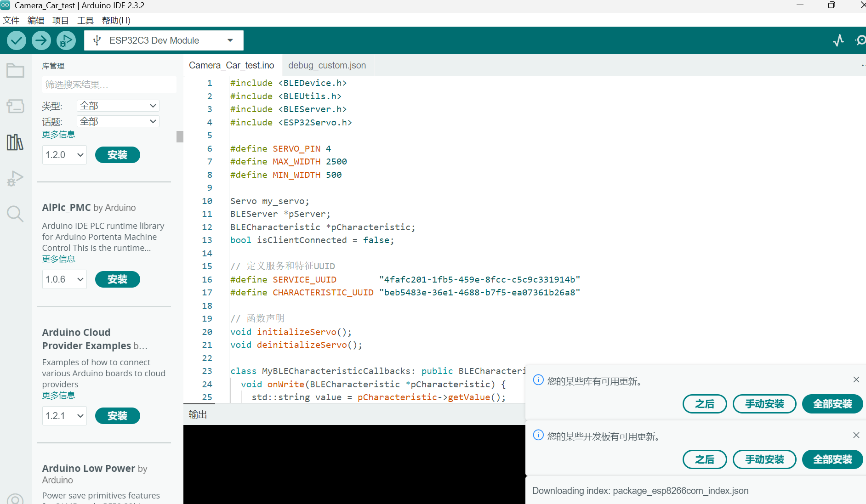Open the Serial Monitor icon
866x504 pixels.
tap(860, 40)
